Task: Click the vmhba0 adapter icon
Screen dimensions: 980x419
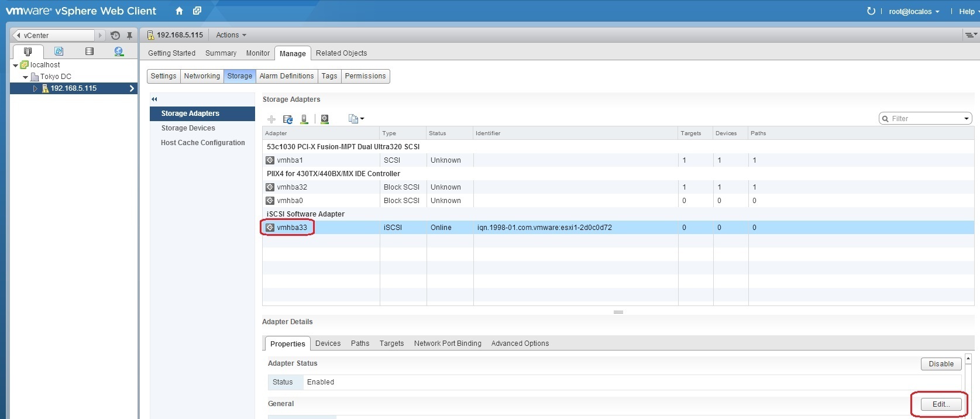Action: pyautogui.click(x=270, y=201)
